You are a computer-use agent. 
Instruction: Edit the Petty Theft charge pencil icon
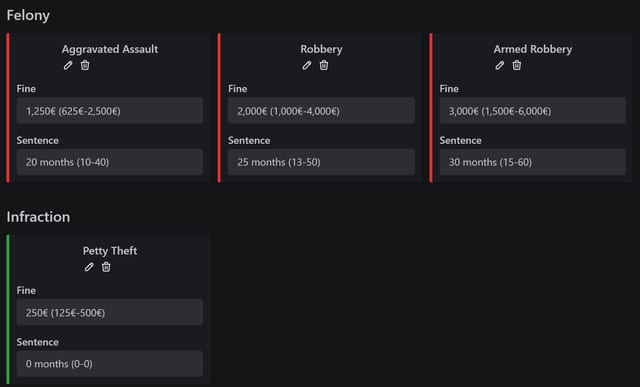tap(89, 267)
